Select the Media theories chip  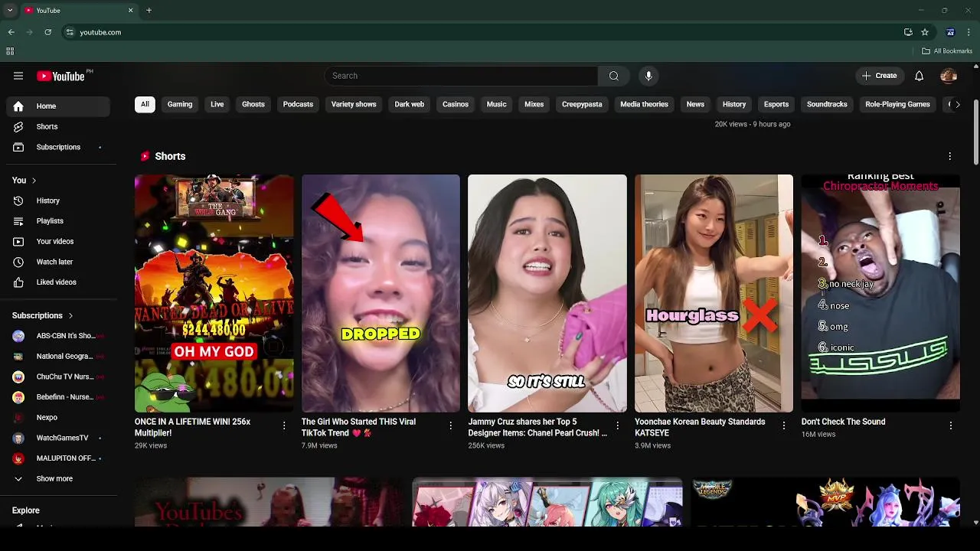coord(644,104)
